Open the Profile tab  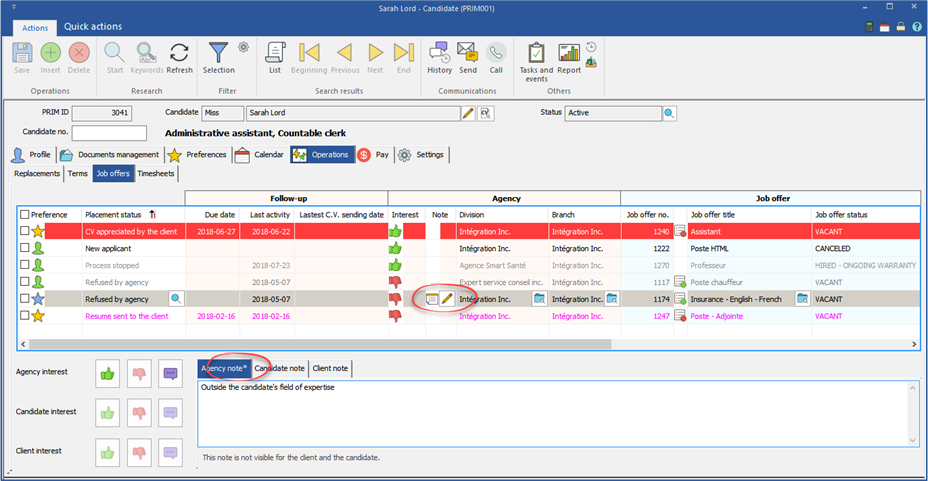click(32, 155)
